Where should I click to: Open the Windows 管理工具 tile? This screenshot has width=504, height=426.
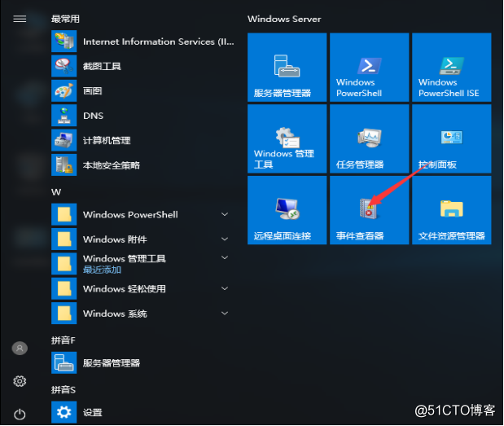point(287,138)
